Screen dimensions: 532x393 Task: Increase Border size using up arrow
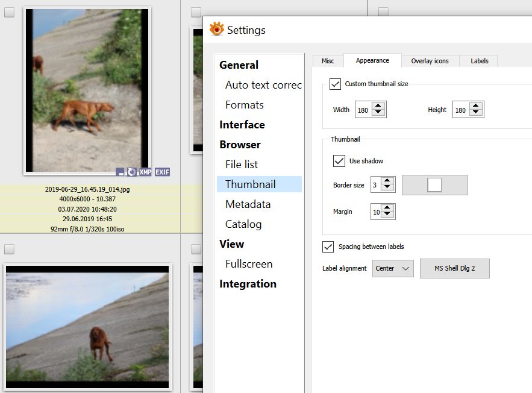(387, 181)
